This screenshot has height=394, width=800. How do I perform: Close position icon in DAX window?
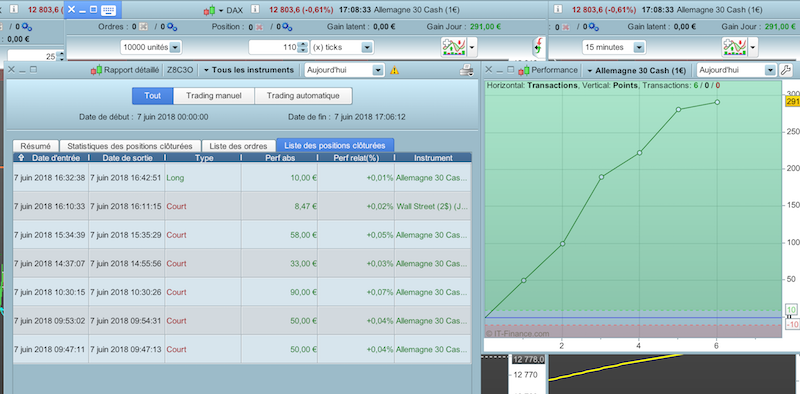click(259, 27)
